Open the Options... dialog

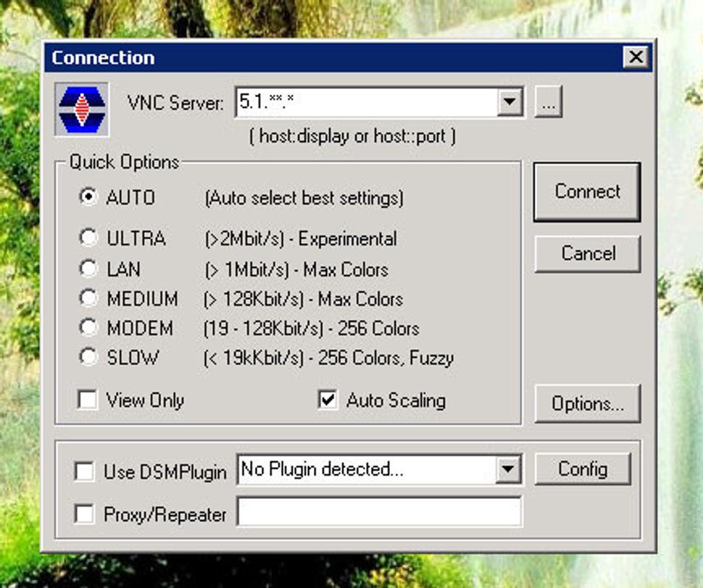(x=588, y=403)
